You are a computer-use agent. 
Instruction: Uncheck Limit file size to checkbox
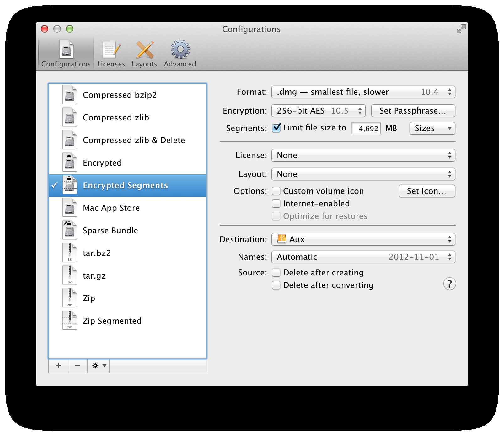pos(276,128)
